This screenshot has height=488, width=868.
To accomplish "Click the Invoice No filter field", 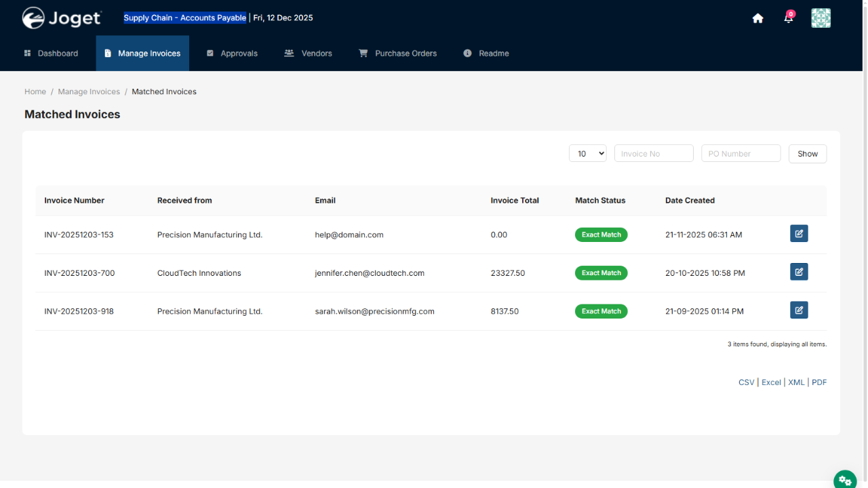I will click(x=654, y=154).
